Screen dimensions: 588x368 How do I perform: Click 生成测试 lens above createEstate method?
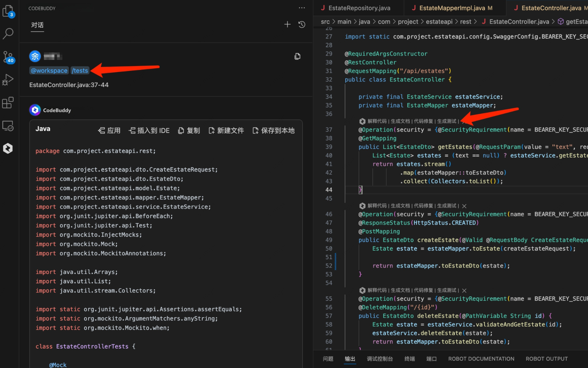[x=447, y=206]
